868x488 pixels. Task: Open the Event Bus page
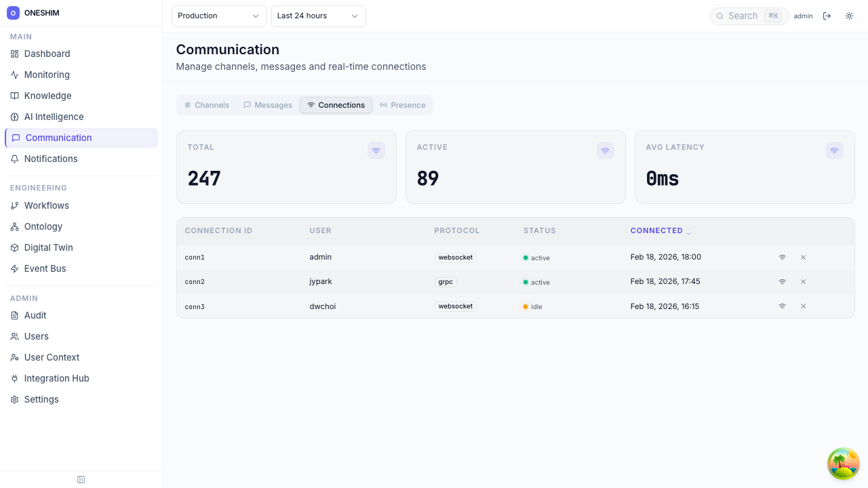pyautogui.click(x=45, y=268)
